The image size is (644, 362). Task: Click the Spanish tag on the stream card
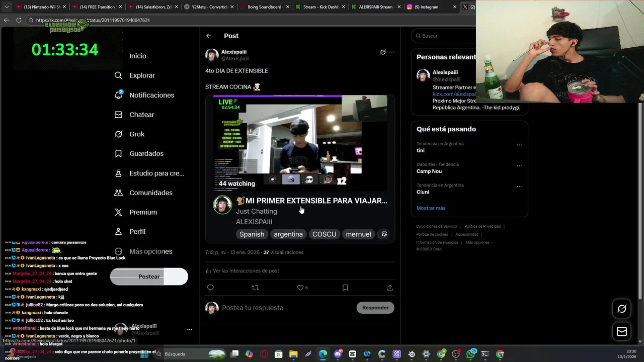(x=252, y=234)
